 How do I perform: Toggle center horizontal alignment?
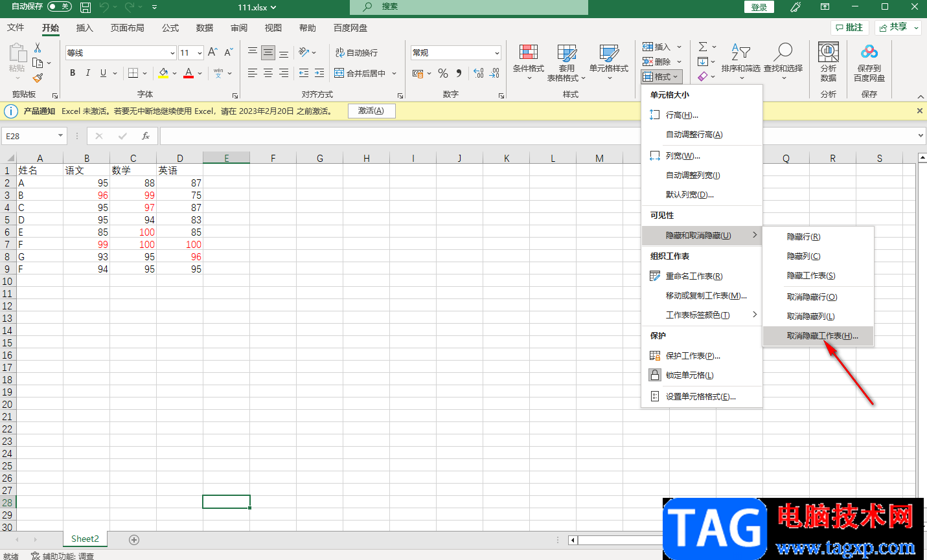click(x=268, y=73)
